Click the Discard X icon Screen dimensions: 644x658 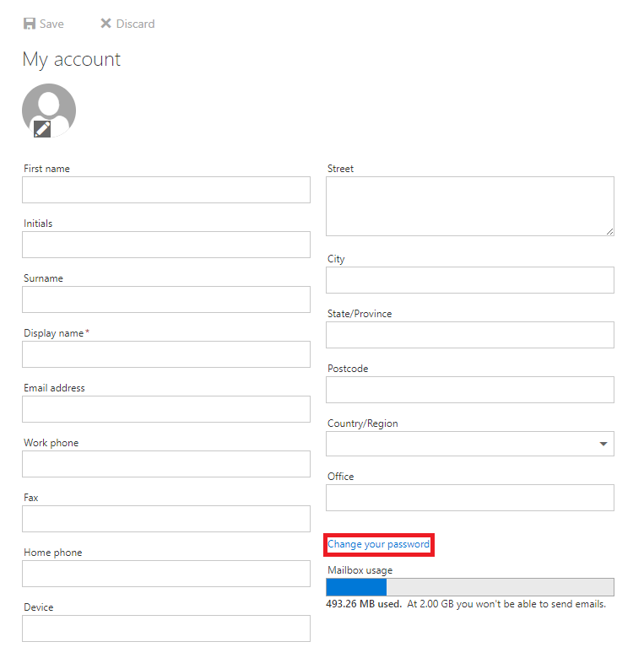coord(106,23)
